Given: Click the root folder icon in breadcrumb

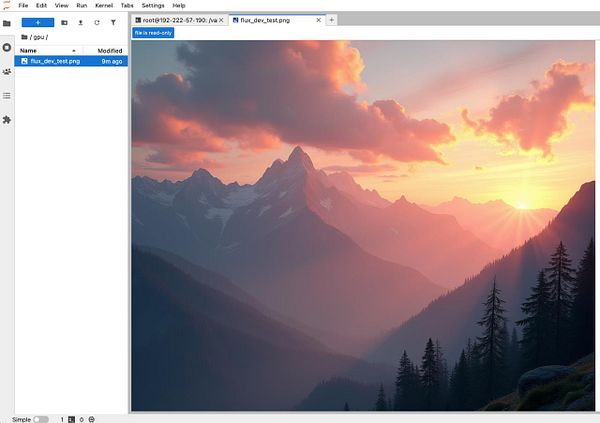Looking at the screenshot, I should pos(24,37).
